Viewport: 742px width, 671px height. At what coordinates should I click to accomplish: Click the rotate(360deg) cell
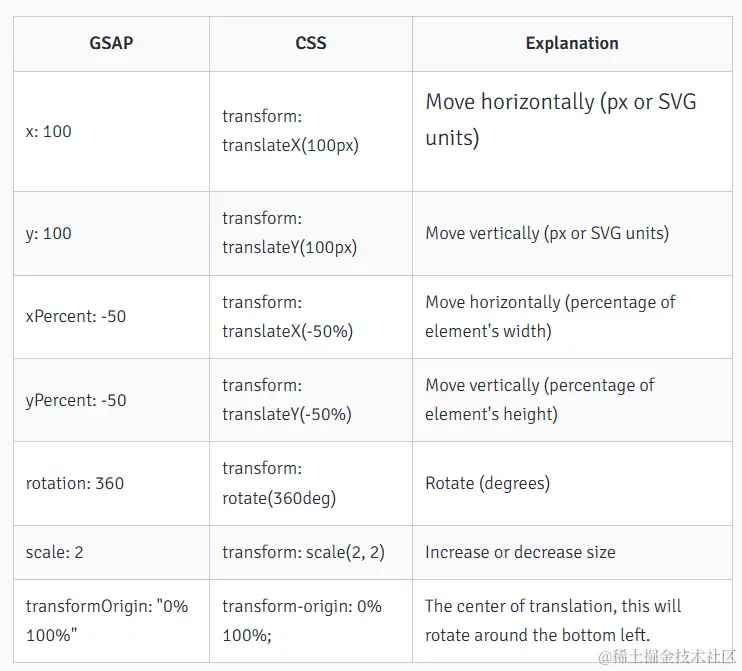click(x=311, y=483)
